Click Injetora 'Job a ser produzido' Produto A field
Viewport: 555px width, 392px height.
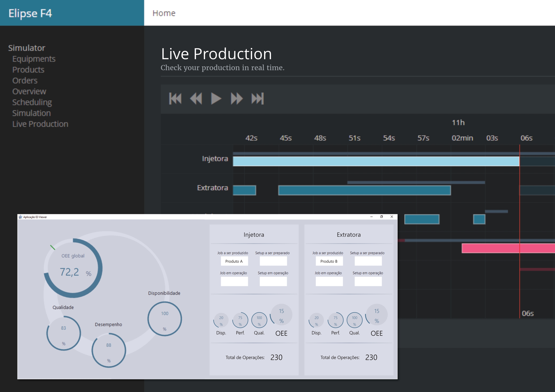pyautogui.click(x=234, y=261)
